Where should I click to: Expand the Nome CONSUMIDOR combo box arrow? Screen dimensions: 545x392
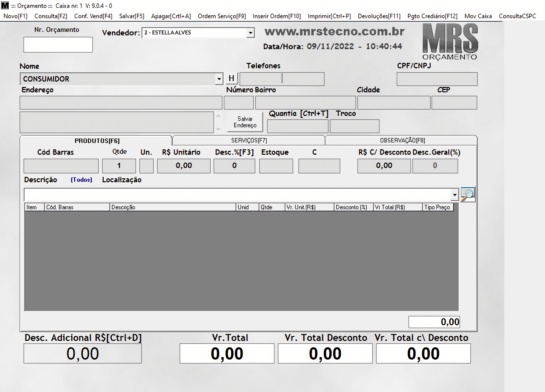(x=219, y=79)
